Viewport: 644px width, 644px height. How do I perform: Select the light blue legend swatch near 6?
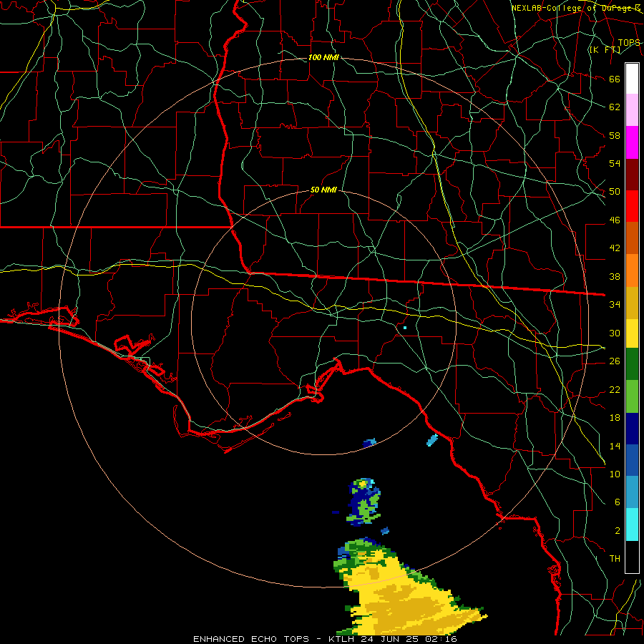tap(632, 492)
